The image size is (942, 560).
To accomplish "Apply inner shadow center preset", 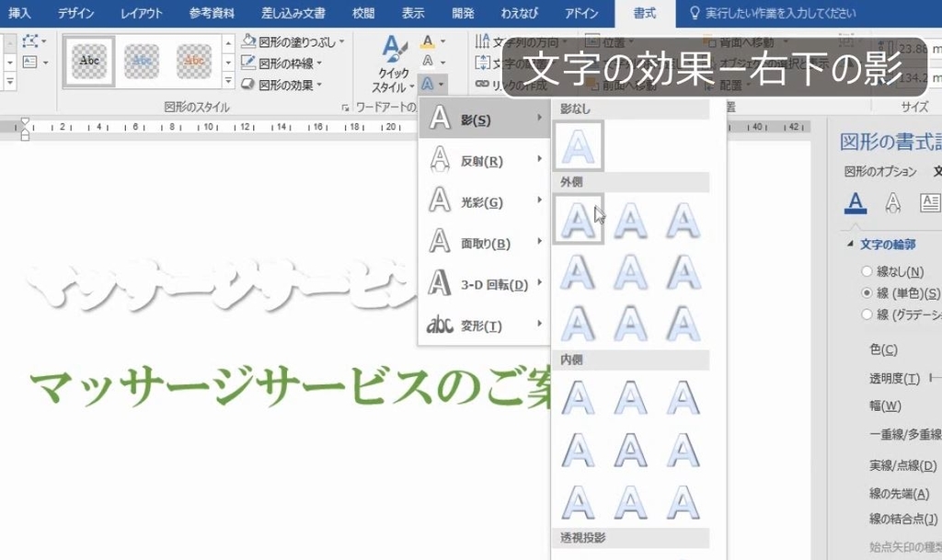I will [630, 450].
